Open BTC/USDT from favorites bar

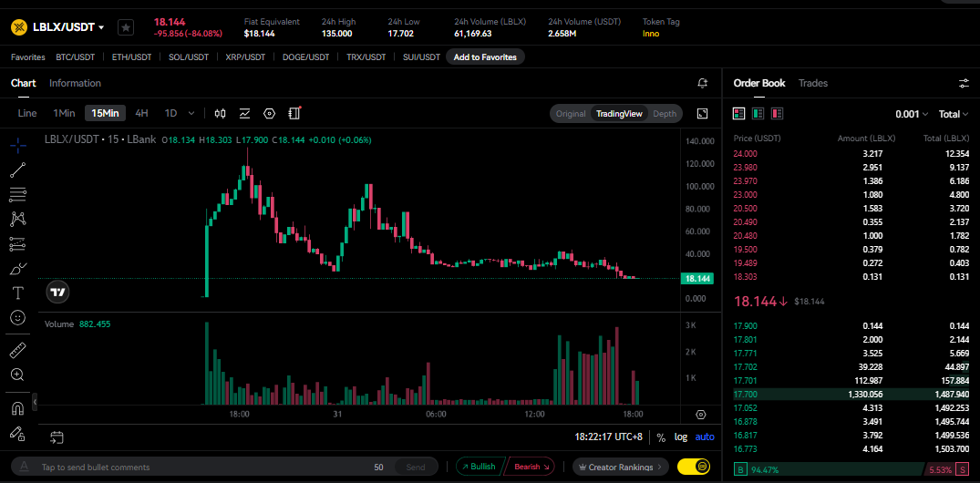tap(75, 57)
